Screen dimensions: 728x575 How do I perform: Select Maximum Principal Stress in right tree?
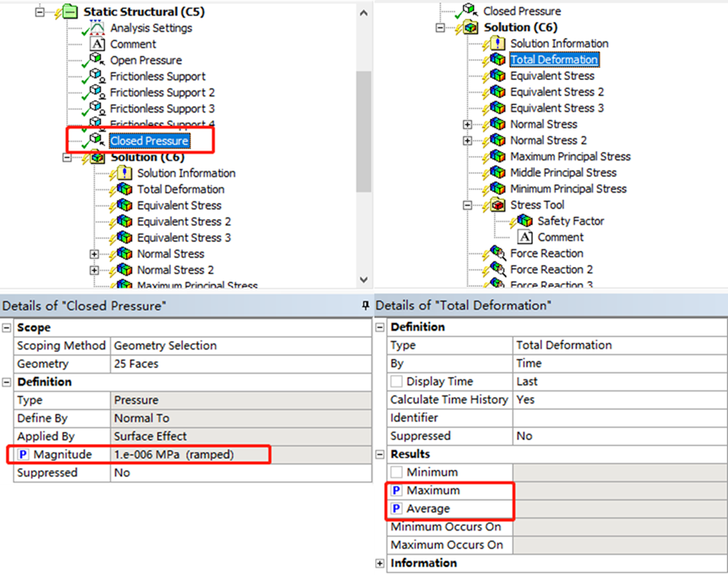tap(570, 156)
